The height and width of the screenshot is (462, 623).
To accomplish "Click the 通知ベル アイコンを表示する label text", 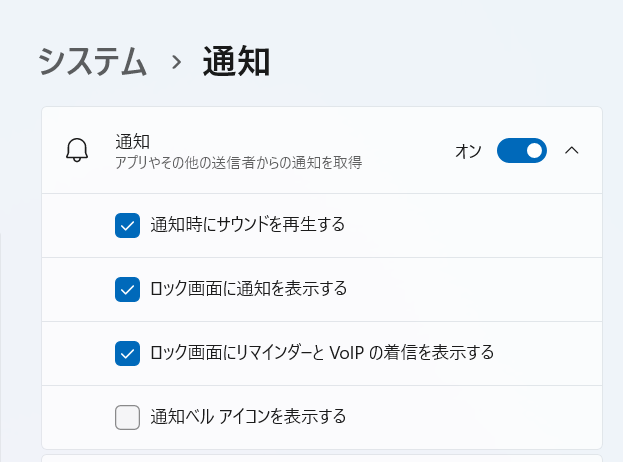I will (247, 417).
